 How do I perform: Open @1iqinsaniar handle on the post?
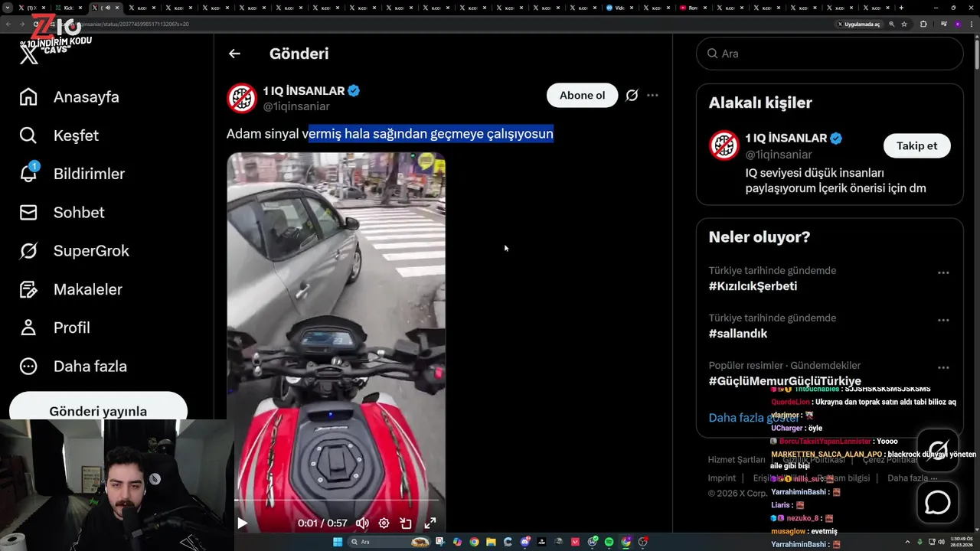(296, 106)
